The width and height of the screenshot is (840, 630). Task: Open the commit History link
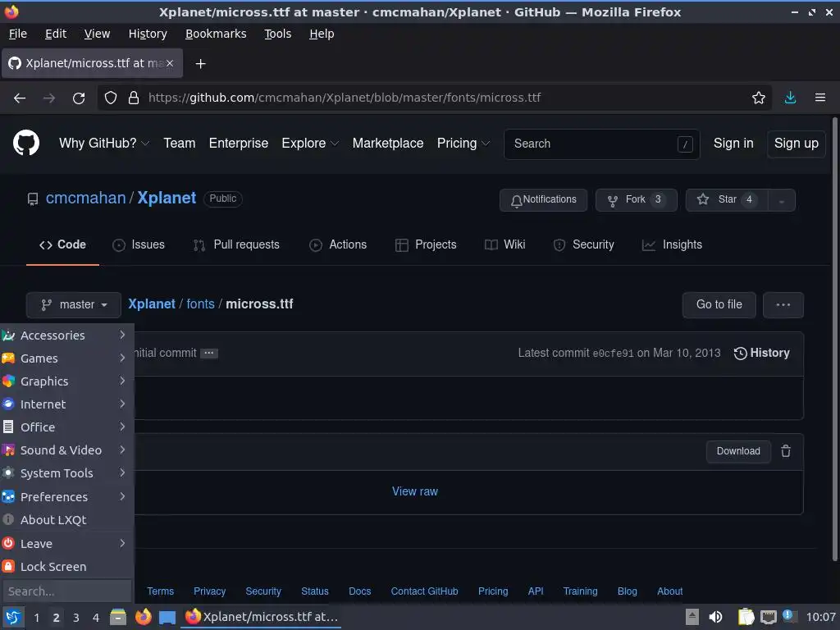762,353
